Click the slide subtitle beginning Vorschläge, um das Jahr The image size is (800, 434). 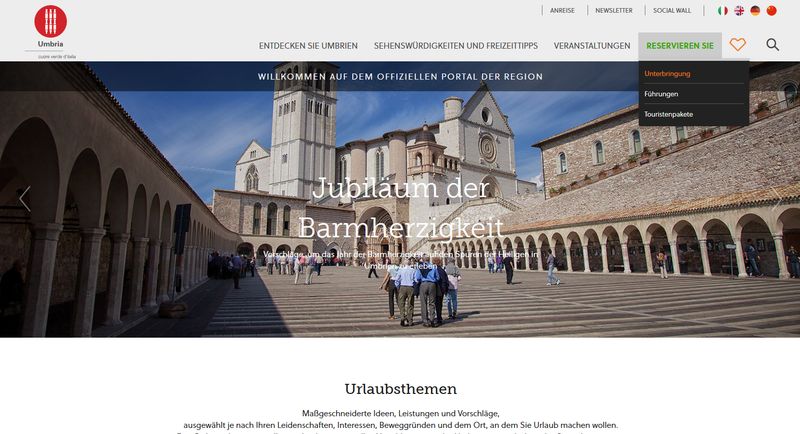click(401, 260)
